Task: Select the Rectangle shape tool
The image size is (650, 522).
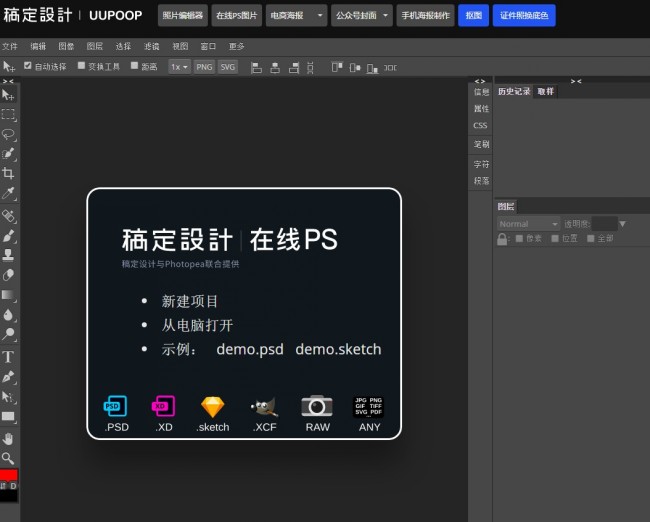Action: pyautogui.click(x=8, y=416)
